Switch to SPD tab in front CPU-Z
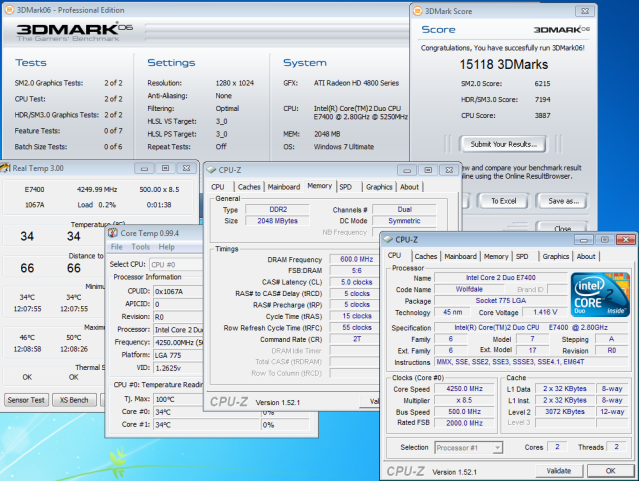The image size is (639, 481). (x=522, y=256)
